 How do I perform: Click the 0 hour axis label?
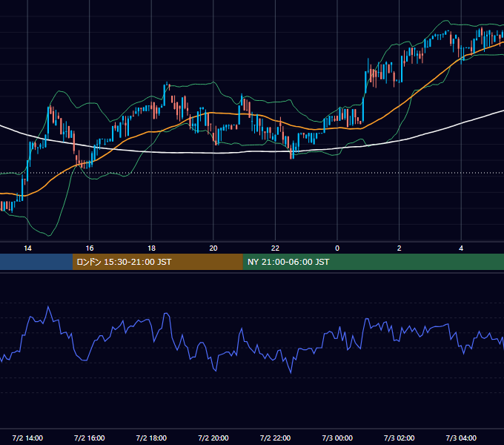pos(337,248)
